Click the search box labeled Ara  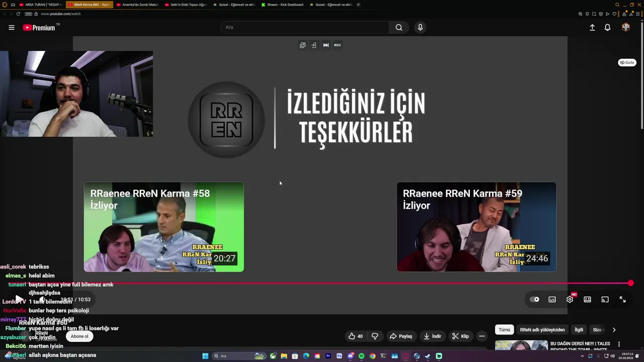click(x=305, y=27)
